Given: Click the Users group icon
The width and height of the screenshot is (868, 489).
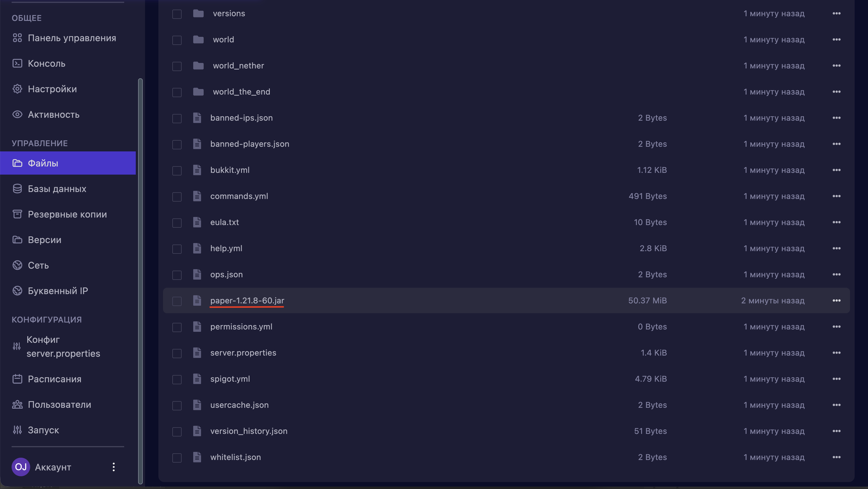Looking at the screenshot, I should pyautogui.click(x=17, y=405).
